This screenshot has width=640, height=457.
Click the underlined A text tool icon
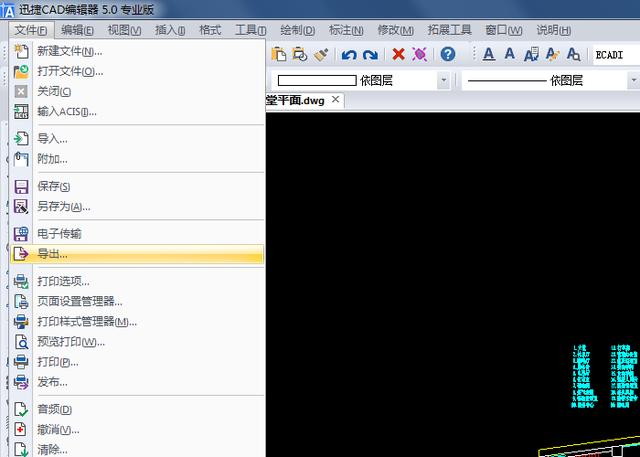click(489, 54)
